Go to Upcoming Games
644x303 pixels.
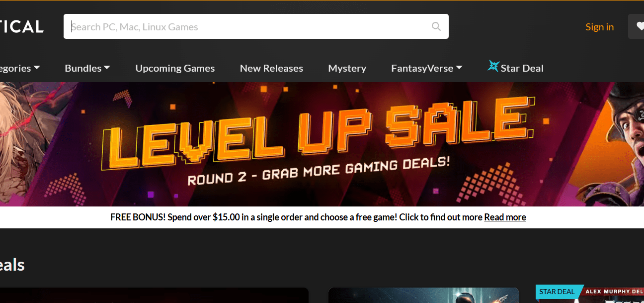click(x=175, y=68)
